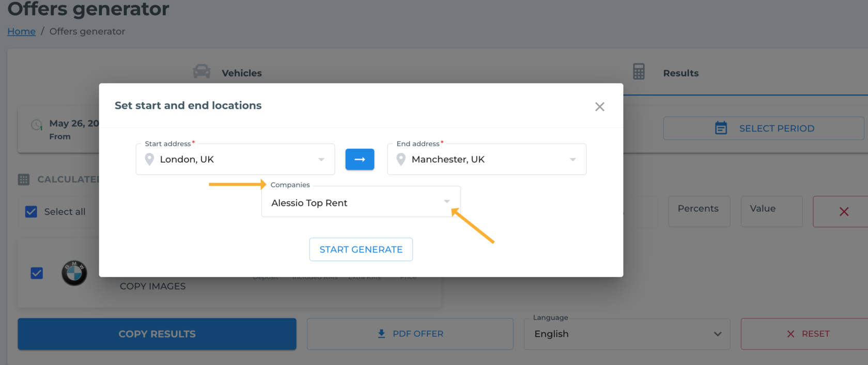The width and height of the screenshot is (868, 365).
Task: Click the SELECT PERIOD button
Action: click(764, 128)
